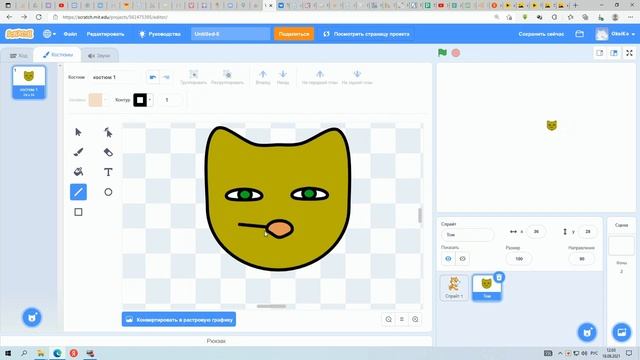Click the orange Share button
Viewport: 640px width, 360px height.
(x=294, y=34)
